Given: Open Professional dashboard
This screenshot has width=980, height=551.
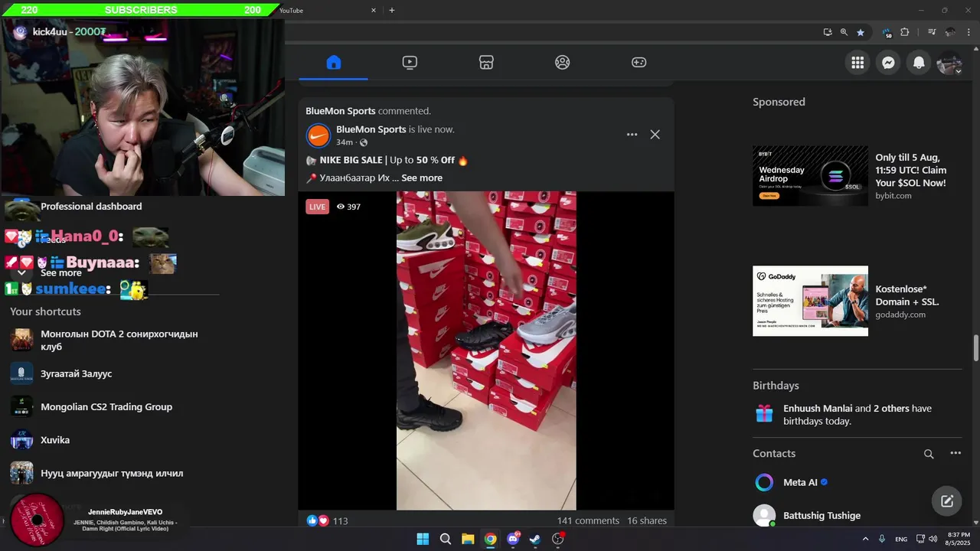Looking at the screenshot, I should pyautogui.click(x=91, y=207).
